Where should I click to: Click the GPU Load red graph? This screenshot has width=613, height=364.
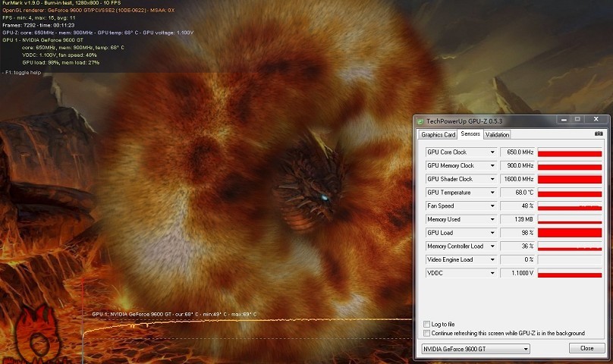(570, 233)
